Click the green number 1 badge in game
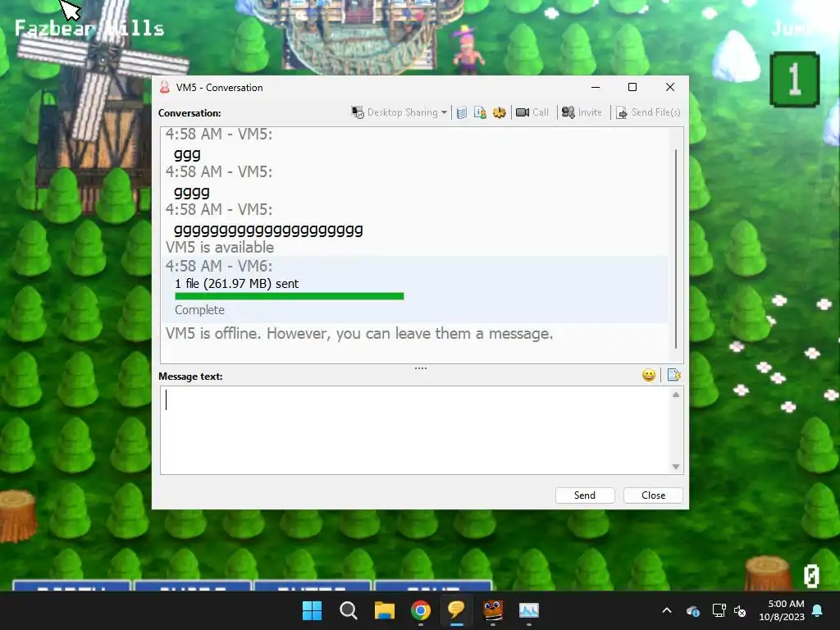The width and height of the screenshot is (840, 630). pyautogui.click(x=795, y=80)
